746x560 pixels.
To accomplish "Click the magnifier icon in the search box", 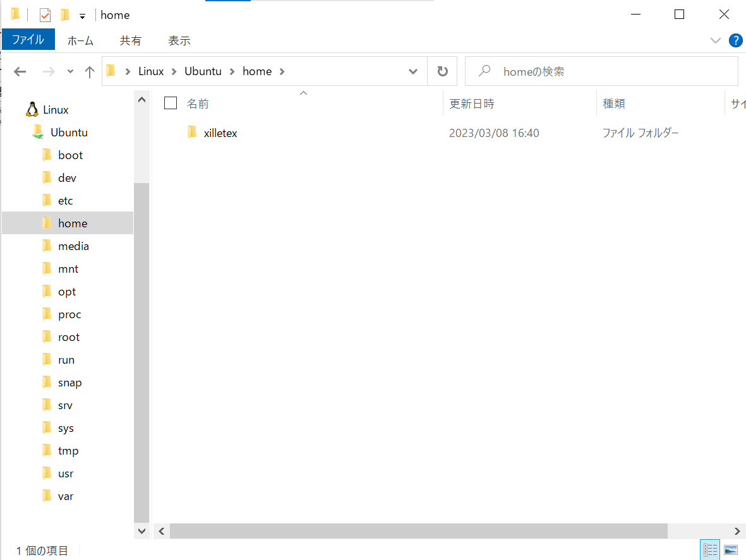I will tap(484, 71).
